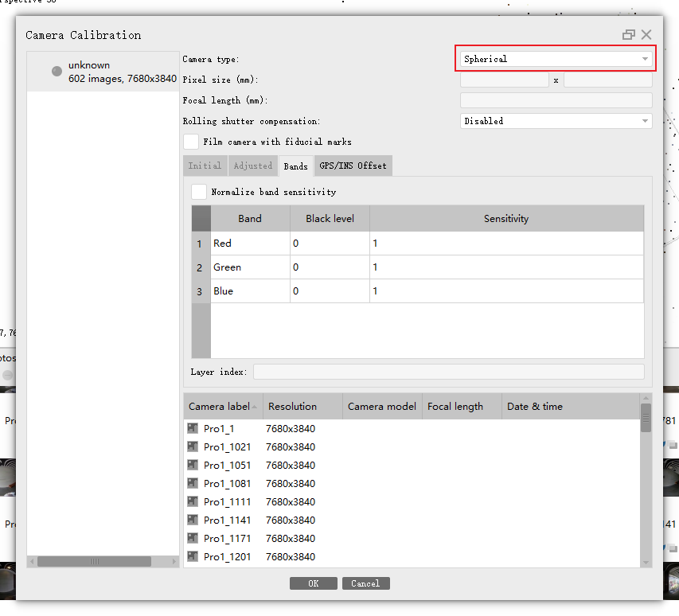Select camera row Pro1_1021
The width and height of the screenshot is (679, 616).
pyautogui.click(x=412, y=446)
